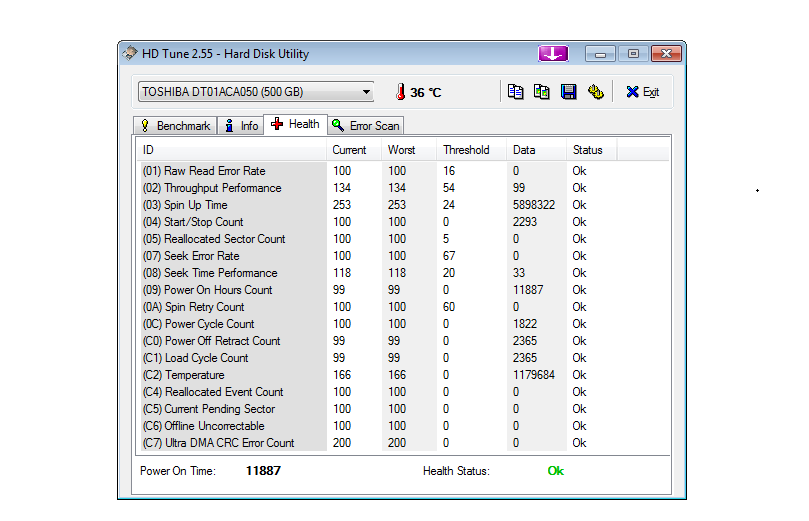Screen dimensions: 809x521
Task: Click the Exit button
Action: [x=642, y=92]
